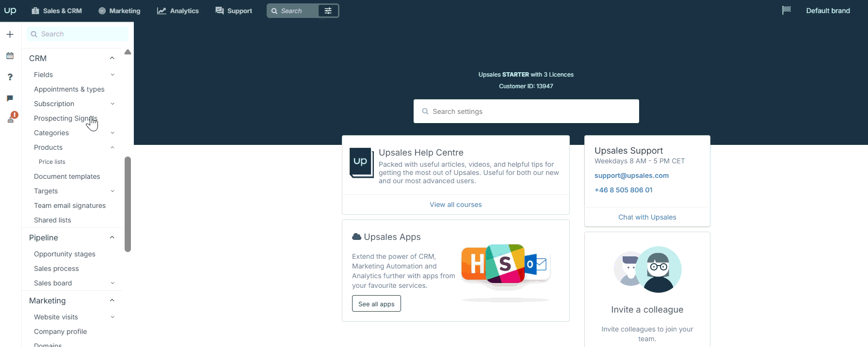Image resolution: width=868 pixels, height=347 pixels.
Task: Open View all courses link
Action: coord(456,205)
